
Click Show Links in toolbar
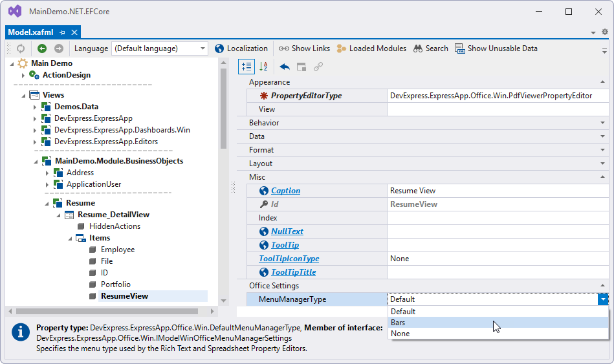pyautogui.click(x=304, y=48)
